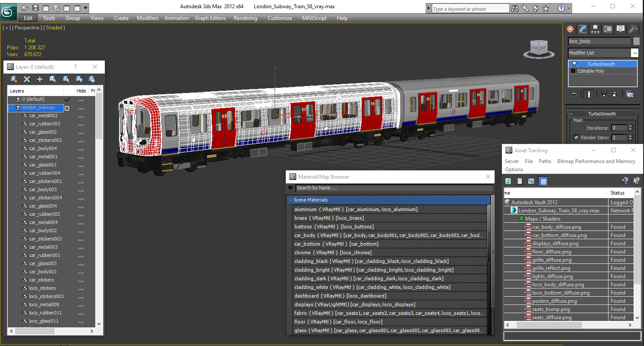The width and height of the screenshot is (644, 346).
Task: Click the Freeze/Unfreeze All Layers icon
Action: (x=92, y=79)
